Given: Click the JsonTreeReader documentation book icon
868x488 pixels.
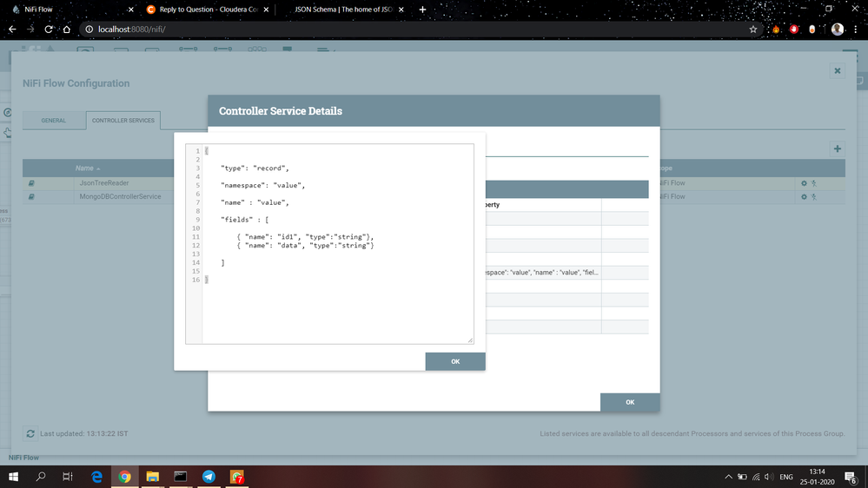Looking at the screenshot, I should tap(31, 183).
